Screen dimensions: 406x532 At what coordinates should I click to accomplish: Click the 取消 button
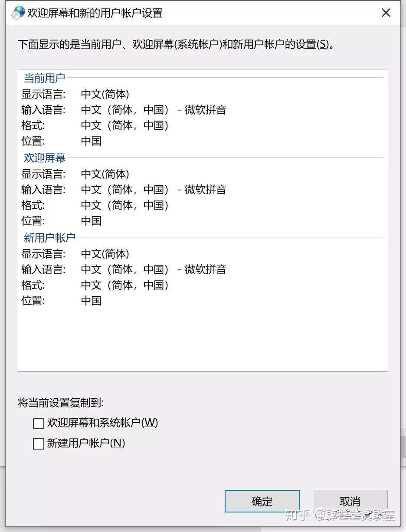(x=350, y=502)
